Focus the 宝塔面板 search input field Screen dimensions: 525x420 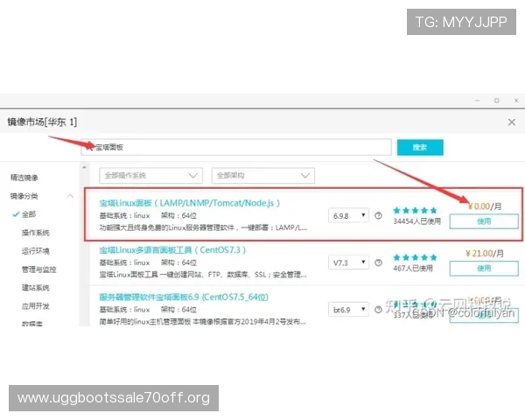236,147
